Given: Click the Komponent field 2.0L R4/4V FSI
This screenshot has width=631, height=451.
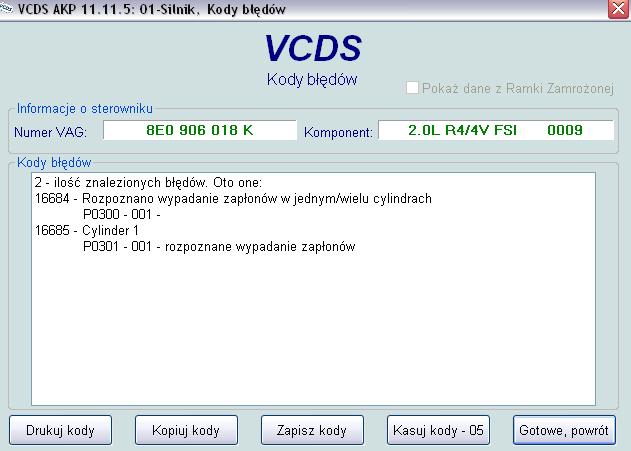Looking at the screenshot, I should click(x=496, y=130).
